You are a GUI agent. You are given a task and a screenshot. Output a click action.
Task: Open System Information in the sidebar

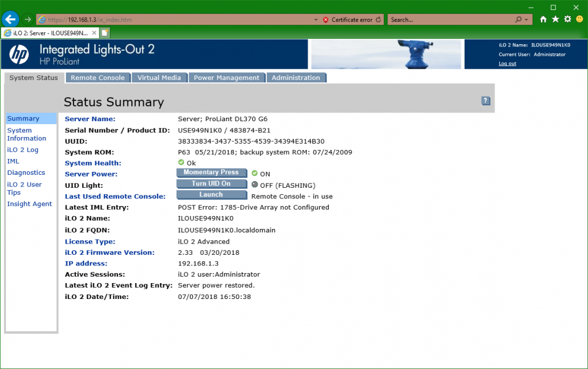tap(26, 134)
